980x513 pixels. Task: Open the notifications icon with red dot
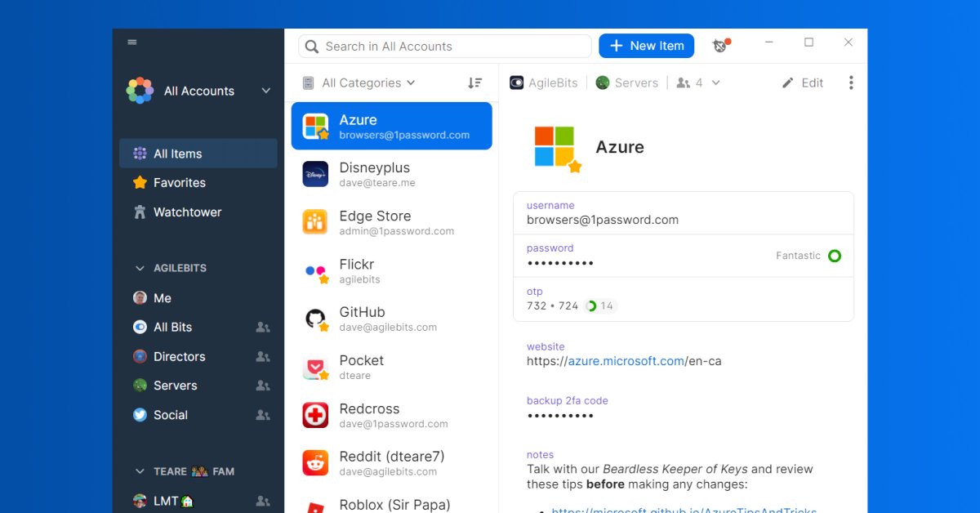720,46
